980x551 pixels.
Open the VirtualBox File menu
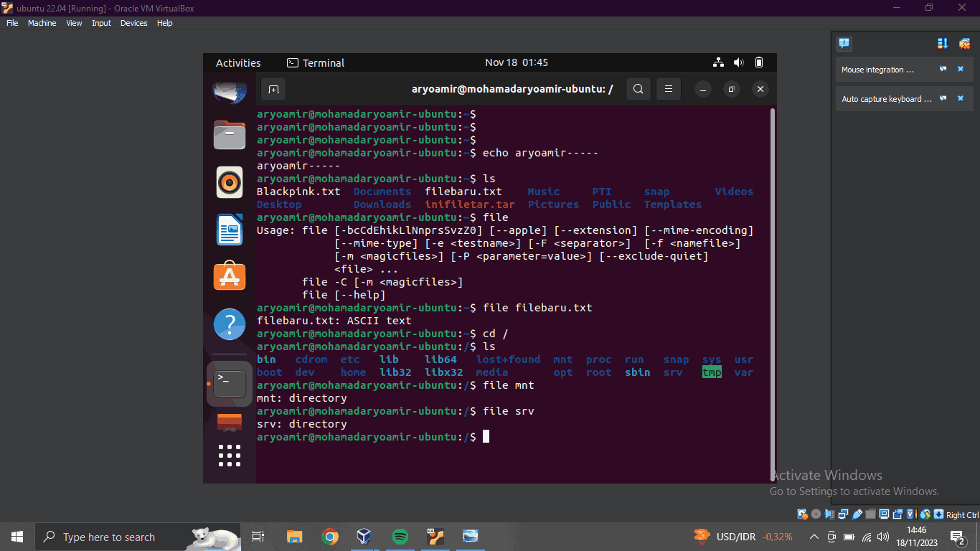[x=12, y=23]
